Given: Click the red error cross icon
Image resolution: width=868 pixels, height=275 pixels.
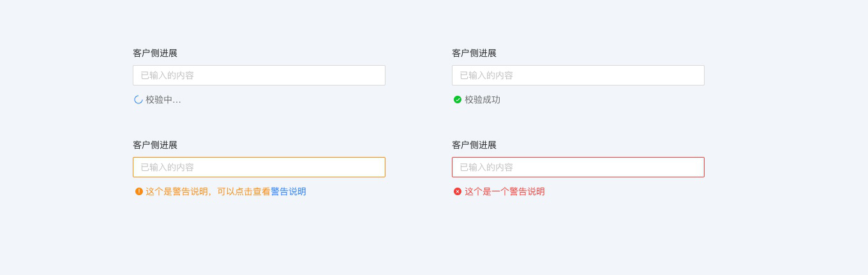Looking at the screenshot, I should 458,191.
